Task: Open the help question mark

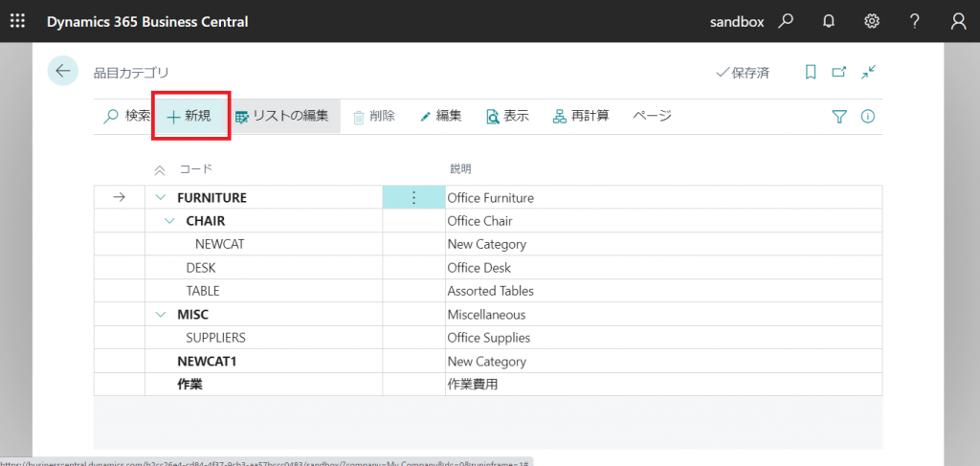Action: [915, 21]
